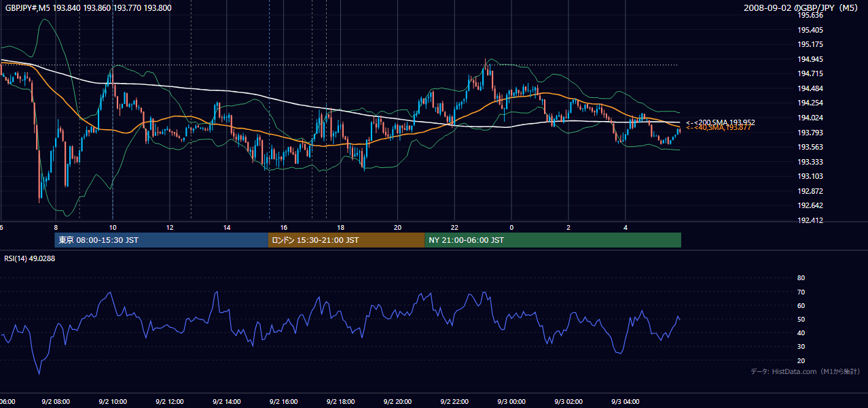
Task: Click the 194.945 price axis label
Action: point(810,59)
